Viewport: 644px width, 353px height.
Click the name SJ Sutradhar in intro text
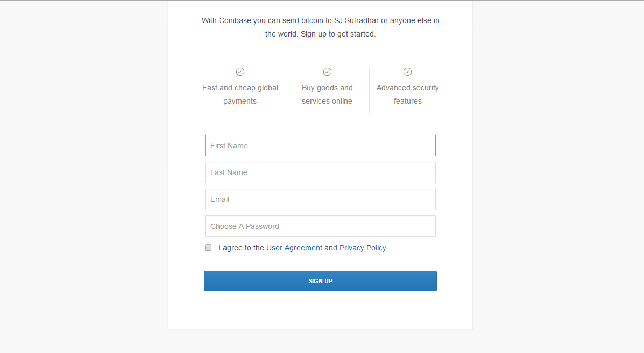coord(356,20)
